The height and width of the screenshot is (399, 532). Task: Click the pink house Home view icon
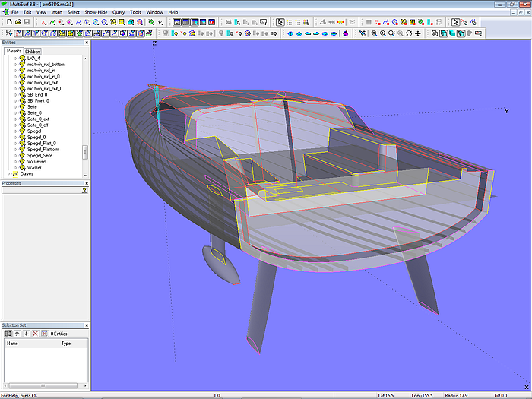tap(345, 33)
